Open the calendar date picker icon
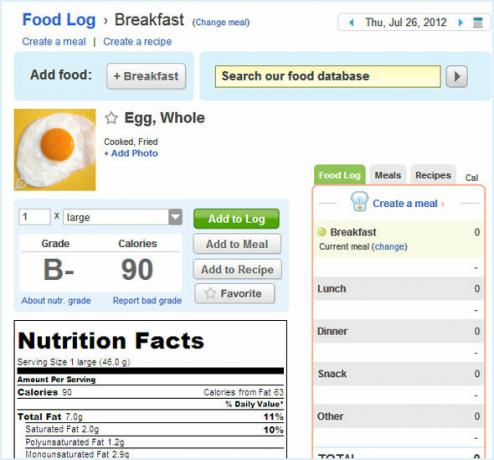Image resolution: width=494 pixels, height=460 pixels. click(x=478, y=23)
